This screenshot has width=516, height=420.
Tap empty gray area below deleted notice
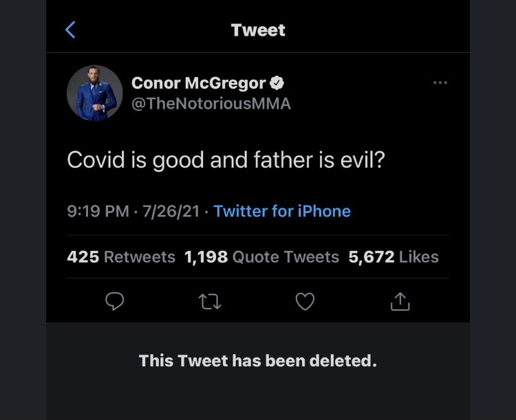258,399
